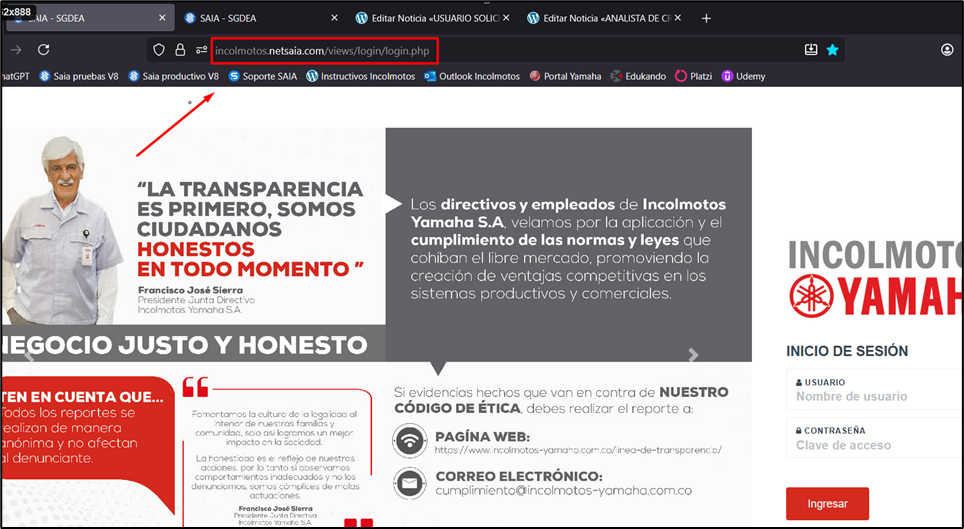Click the browser reload button
Screen dimensions: 964x529
(x=44, y=50)
